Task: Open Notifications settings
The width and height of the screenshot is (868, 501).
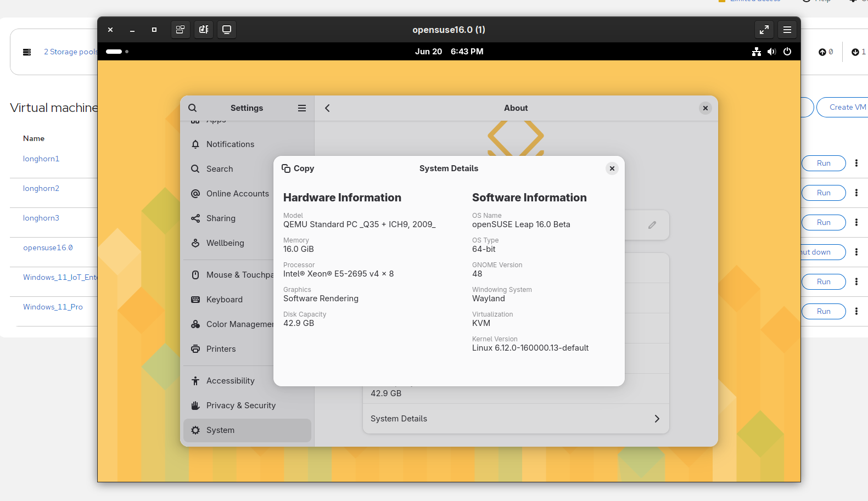Action: tap(247, 144)
